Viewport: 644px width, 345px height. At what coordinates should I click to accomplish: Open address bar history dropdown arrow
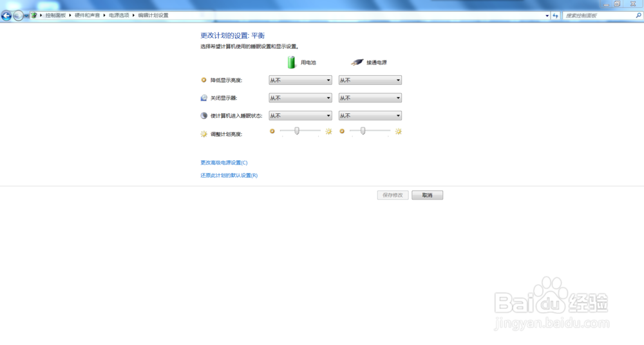(x=547, y=15)
